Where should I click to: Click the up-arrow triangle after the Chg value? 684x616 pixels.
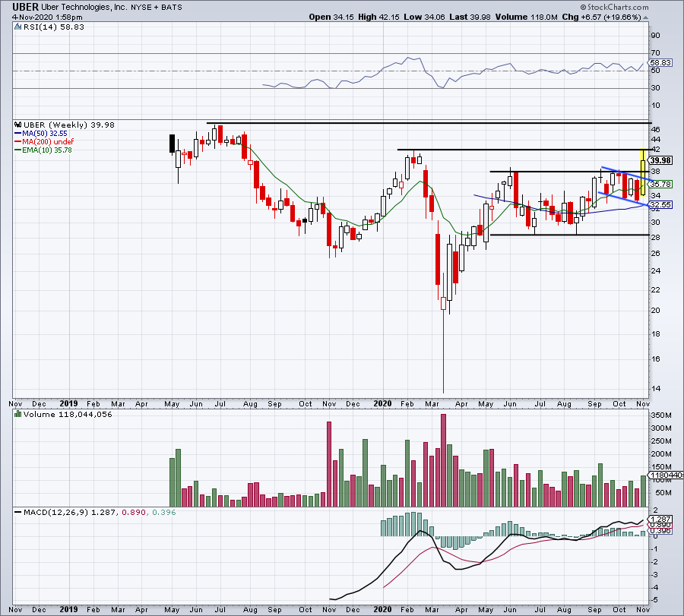(645, 17)
